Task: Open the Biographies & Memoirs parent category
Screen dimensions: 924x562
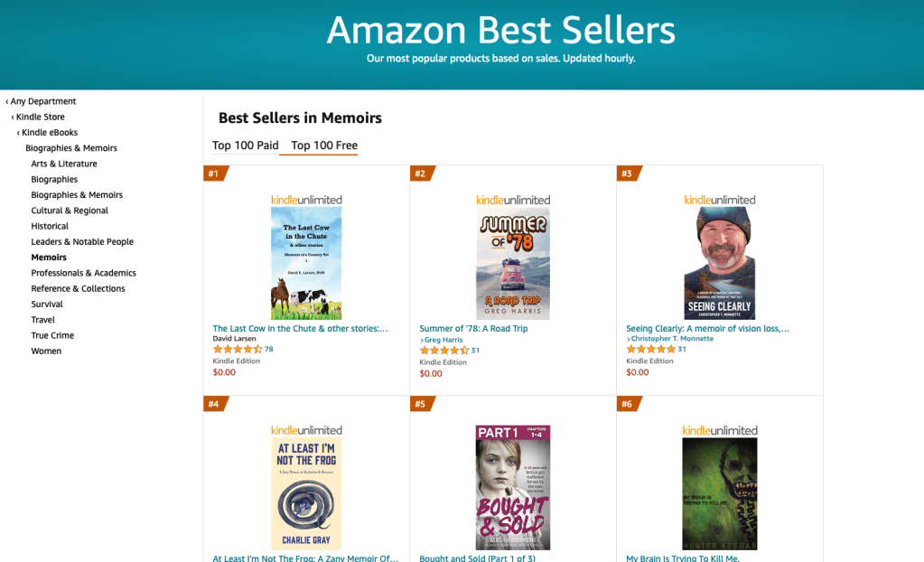Action: tap(71, 148)
